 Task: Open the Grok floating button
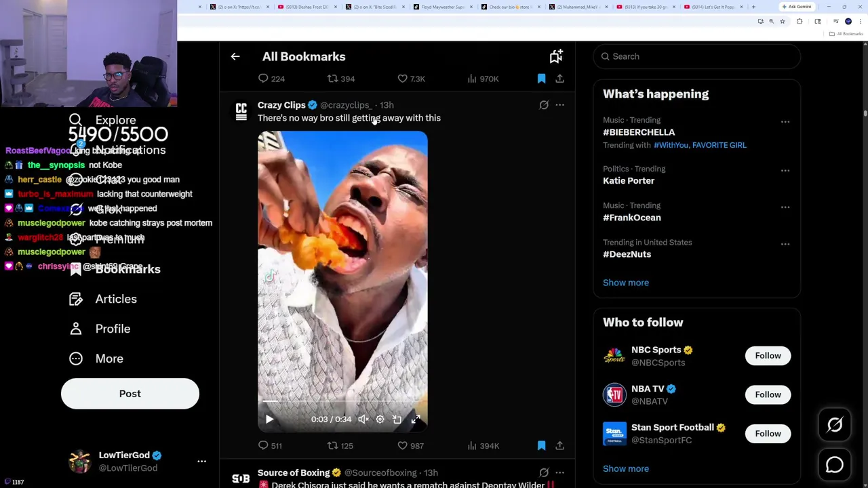click(835, 425)
